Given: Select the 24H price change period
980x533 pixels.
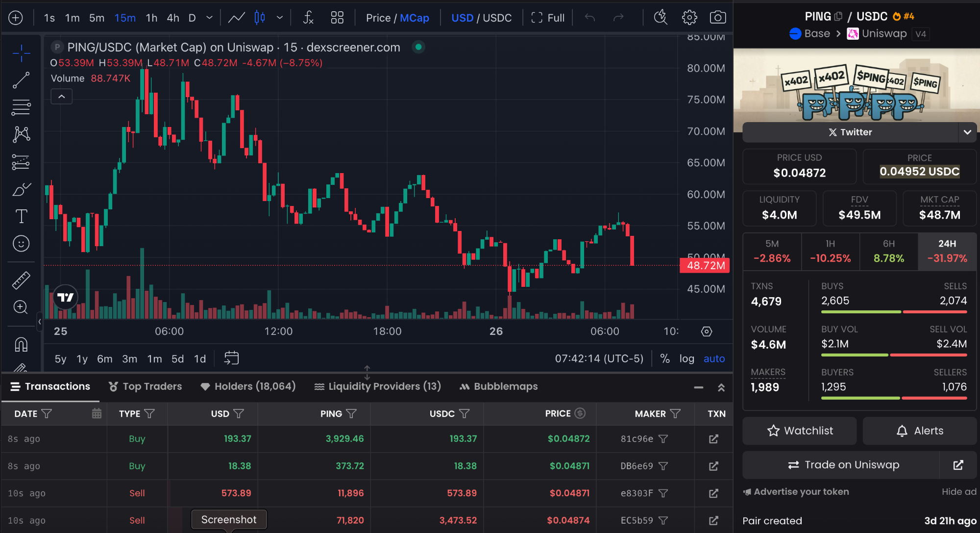Looking at the screenshot, I should 947,251.
